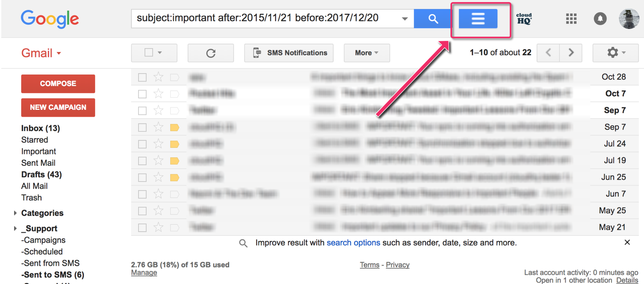Open the select-all checkbox dropdown

pos(160,53)
